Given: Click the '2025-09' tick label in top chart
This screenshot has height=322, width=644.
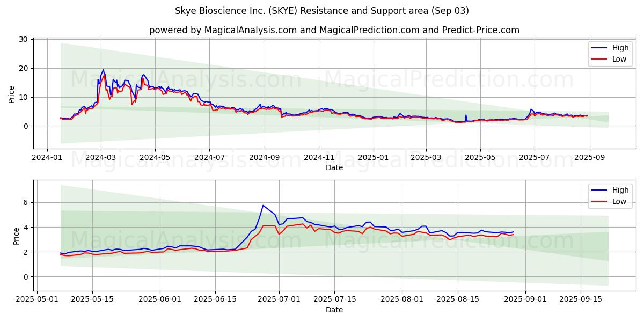Looking at the screenshot, I should 589,157.
